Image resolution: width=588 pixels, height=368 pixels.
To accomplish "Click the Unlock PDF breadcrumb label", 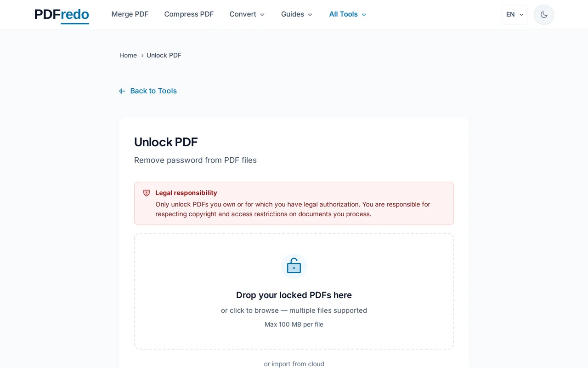I will point(164,55).
